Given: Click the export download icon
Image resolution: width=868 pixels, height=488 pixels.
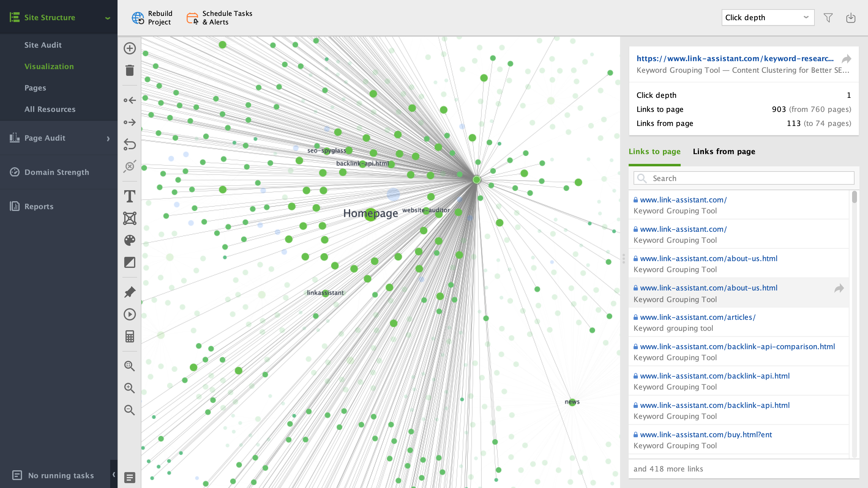Looking at the screenshot, I should pyautogui.click(x=851, y=17).
